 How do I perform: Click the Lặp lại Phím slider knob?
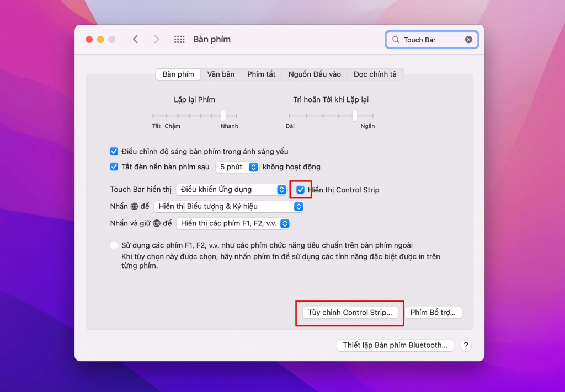[223, 116]
